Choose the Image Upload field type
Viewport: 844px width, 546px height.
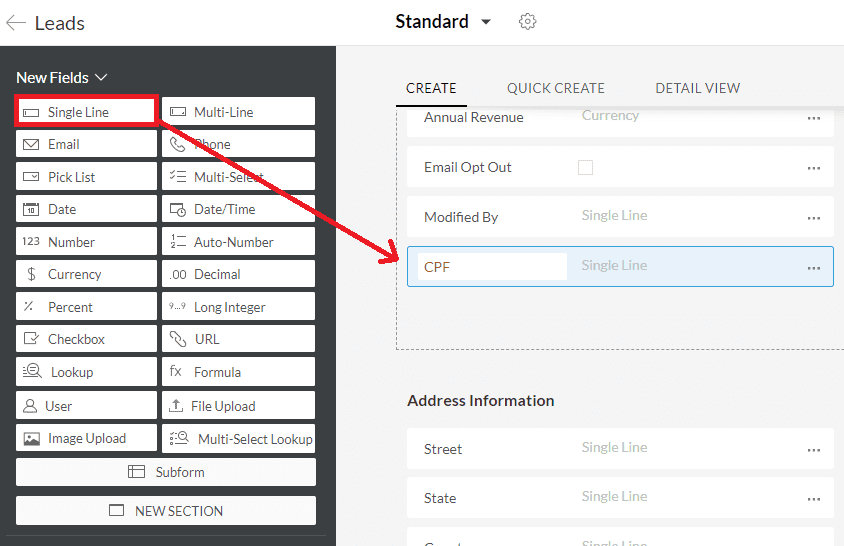(86, 438)
